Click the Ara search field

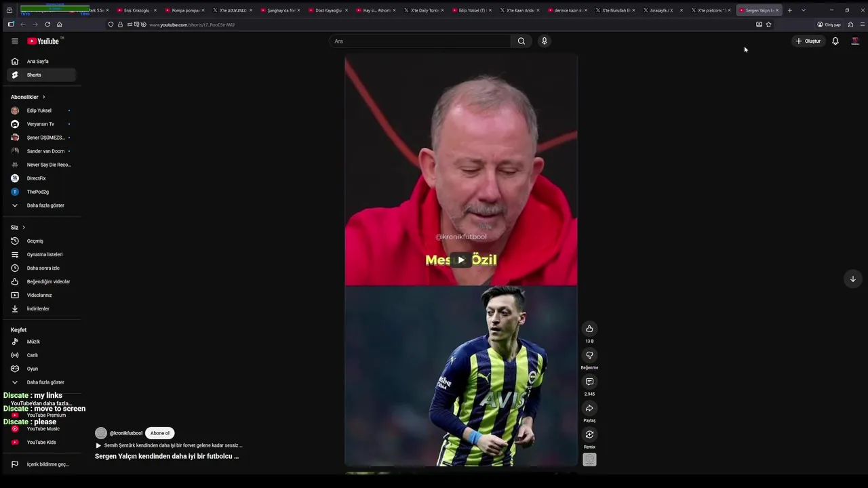[420, 41]
